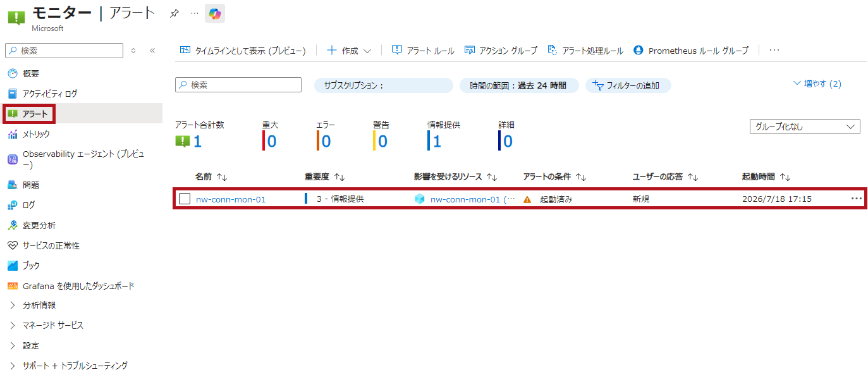Open the toolbar overflow ellipsis menu

774,51
